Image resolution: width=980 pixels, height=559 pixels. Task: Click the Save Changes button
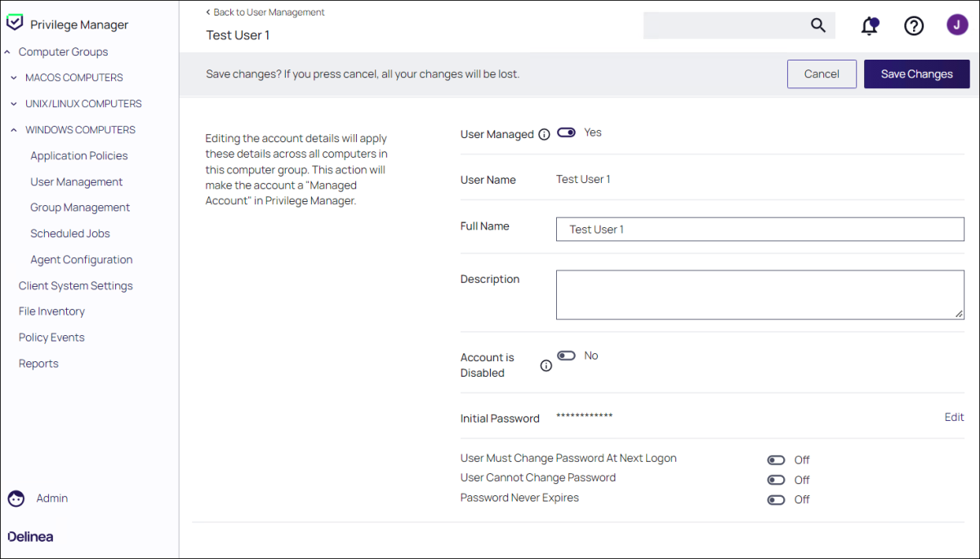[x=916, y=74]
